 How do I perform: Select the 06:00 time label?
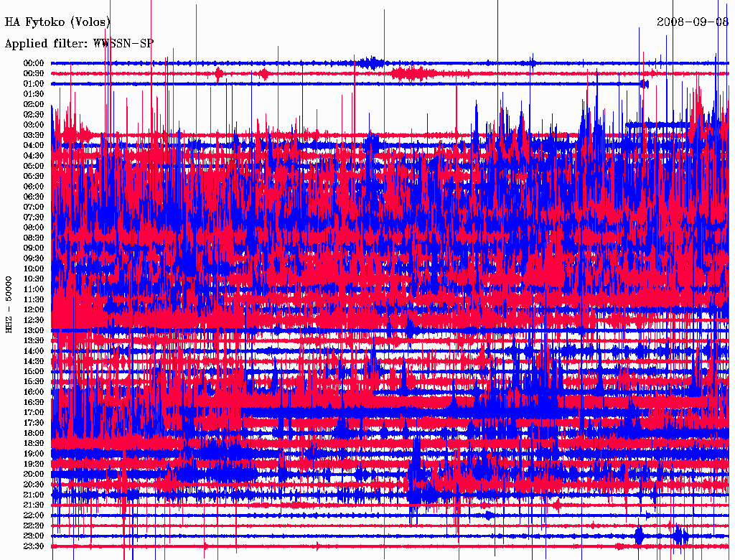[34, 186]
